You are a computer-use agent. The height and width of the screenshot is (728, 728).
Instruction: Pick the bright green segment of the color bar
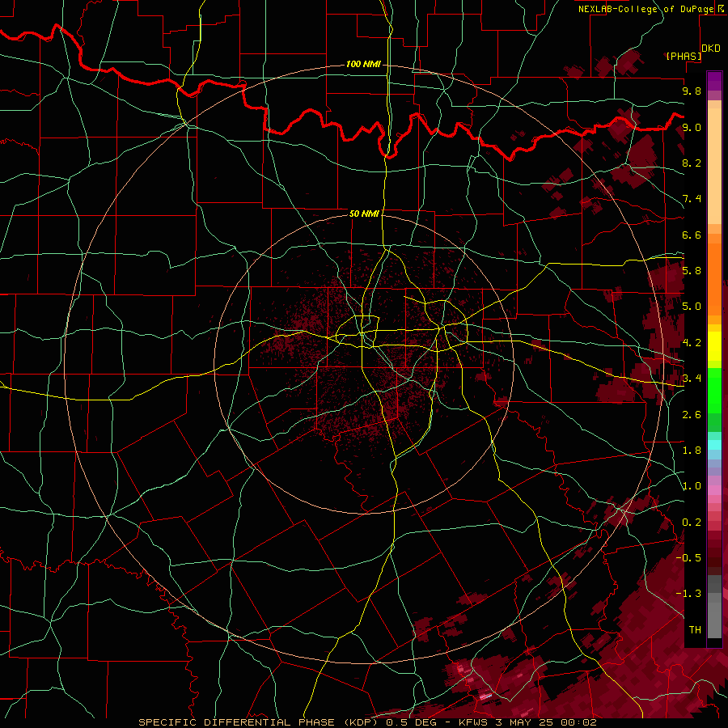[714, 391]
